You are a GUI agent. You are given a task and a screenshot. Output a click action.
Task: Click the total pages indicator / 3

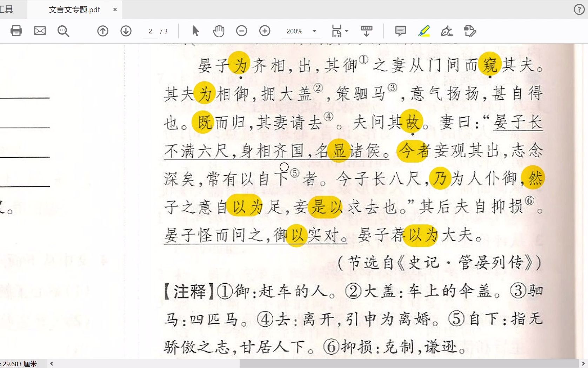point(164,31)
